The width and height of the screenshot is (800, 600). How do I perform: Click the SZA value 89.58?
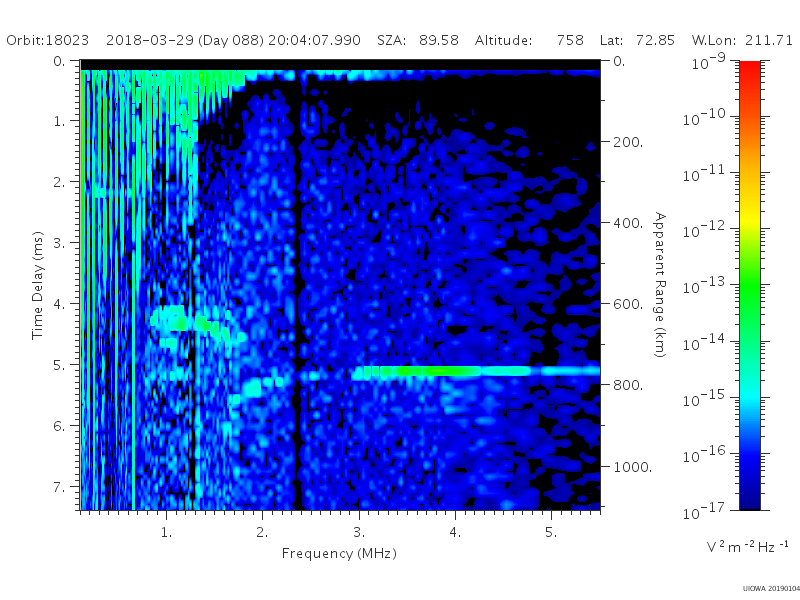point(439,40)
